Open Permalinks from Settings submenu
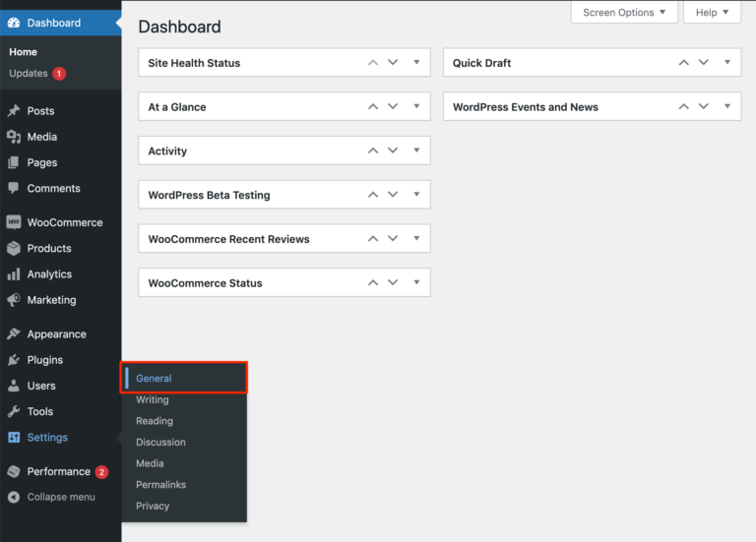The width and height of the screenshot is (756, 542). click(x=160, y=485)
